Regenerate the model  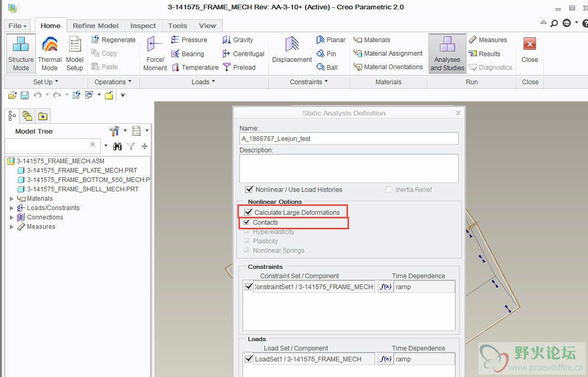[x=113, y=40]
